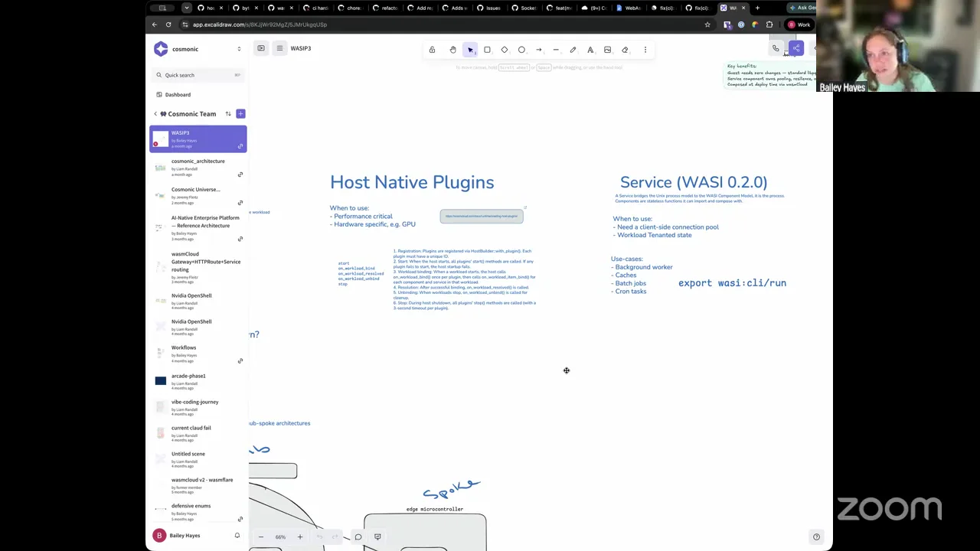Select arcade-phase1 dark blue thumbnail
Image resolution: width=980 pixels, height=551 pixels.
[x=160, y=380]
